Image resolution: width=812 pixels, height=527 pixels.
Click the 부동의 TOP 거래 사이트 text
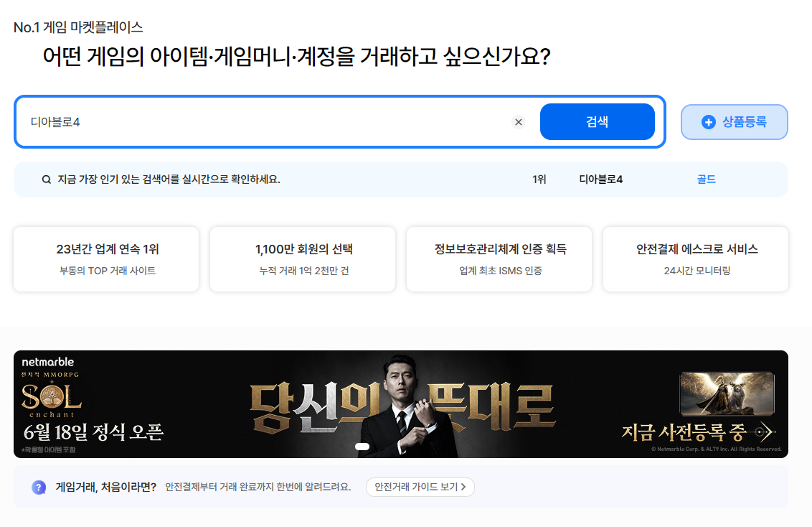coord(108,271)
